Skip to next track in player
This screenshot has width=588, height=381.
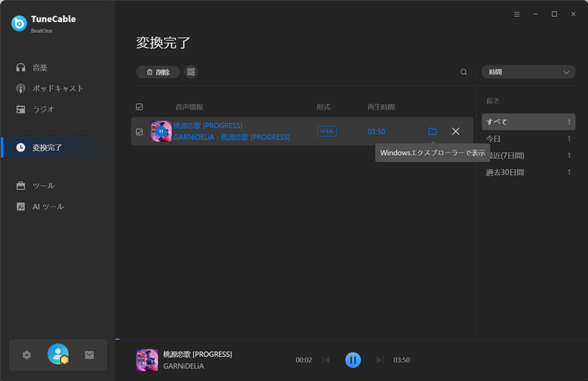click(x=379, y=360)
